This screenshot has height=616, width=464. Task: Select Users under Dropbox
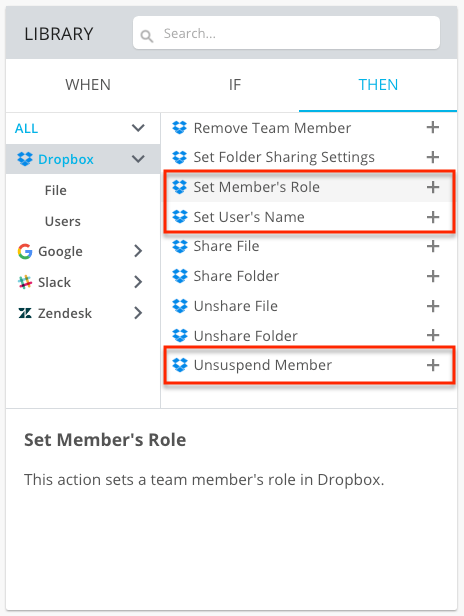pos(62,222)
